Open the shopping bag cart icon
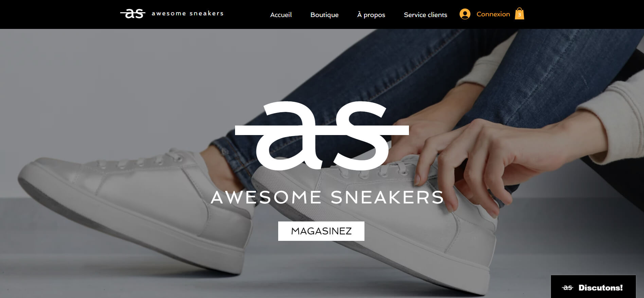 [519, 14]
